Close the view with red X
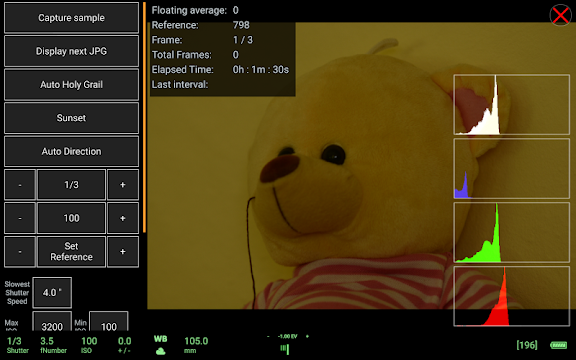576x360 pixels. click(x=561, y=15)
